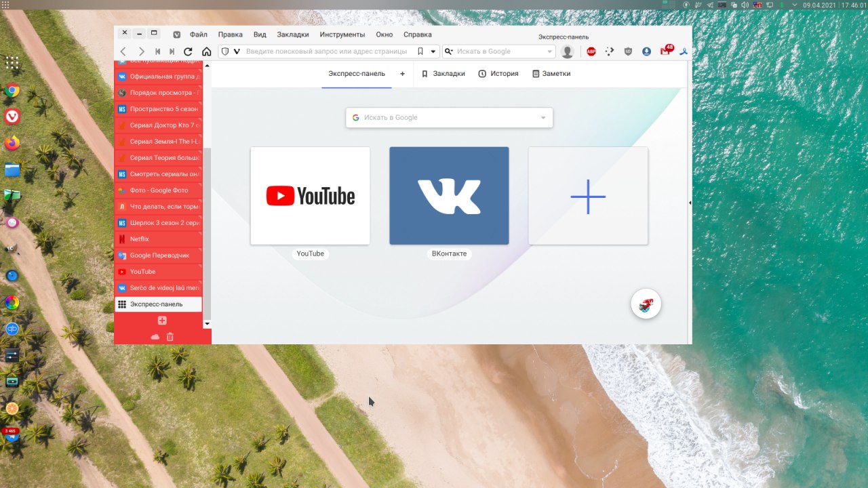The height and width of the screenshot is (488, 868).
Task: Open the closed tabs trash icon
Action: click(x=170, y=337)
